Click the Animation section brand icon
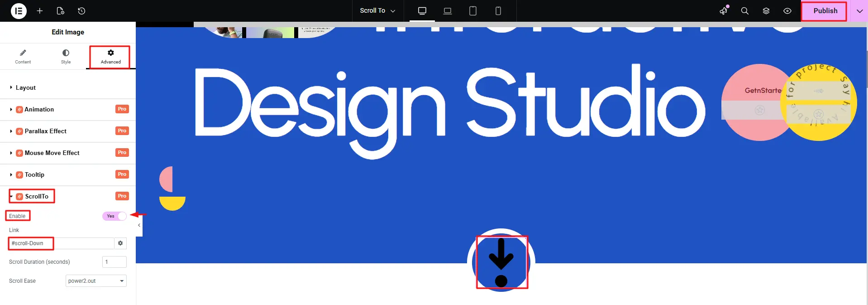Image resolution: width=868 pixels, height=305 pixels. [19, 110]
